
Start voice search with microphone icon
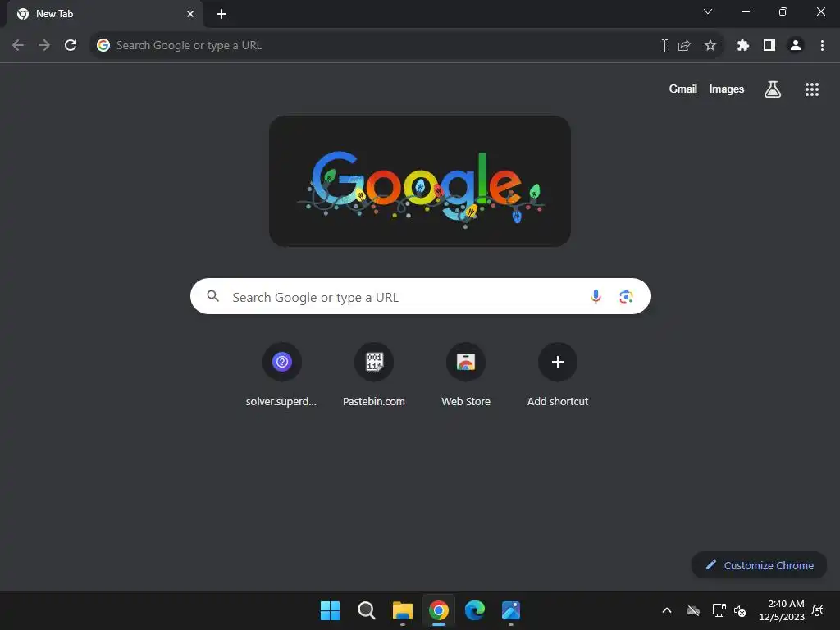coord(596,296)
